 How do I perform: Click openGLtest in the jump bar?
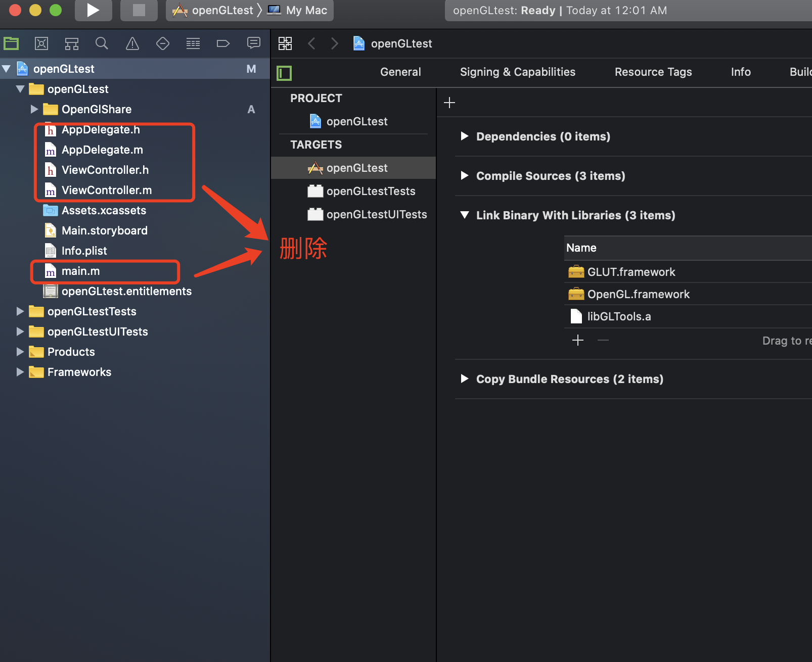(x=393, y=43)
